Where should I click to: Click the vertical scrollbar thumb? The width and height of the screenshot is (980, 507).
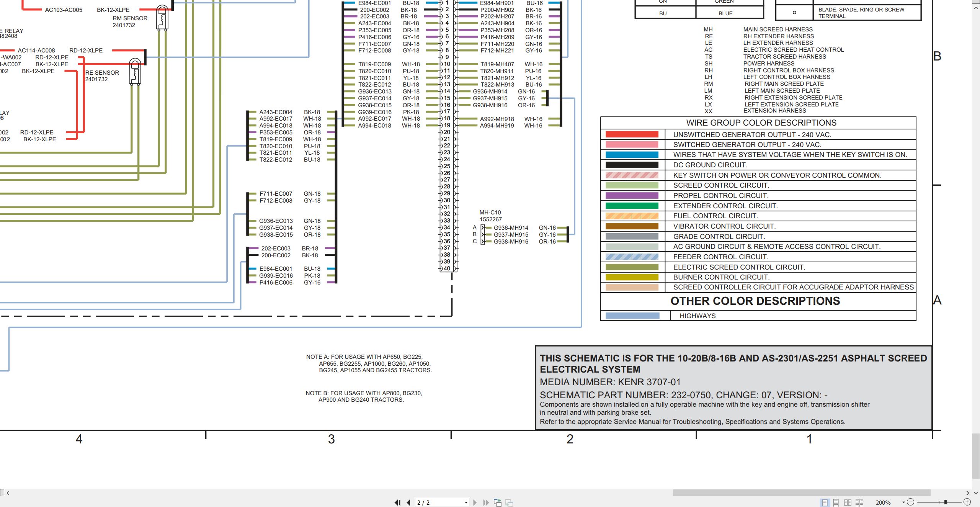click(976, 456)
